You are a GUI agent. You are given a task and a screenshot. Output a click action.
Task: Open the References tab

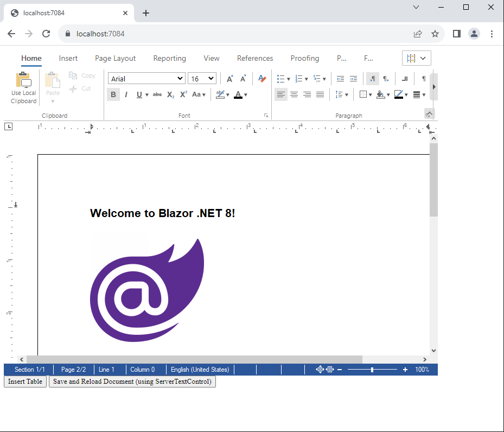255,58
